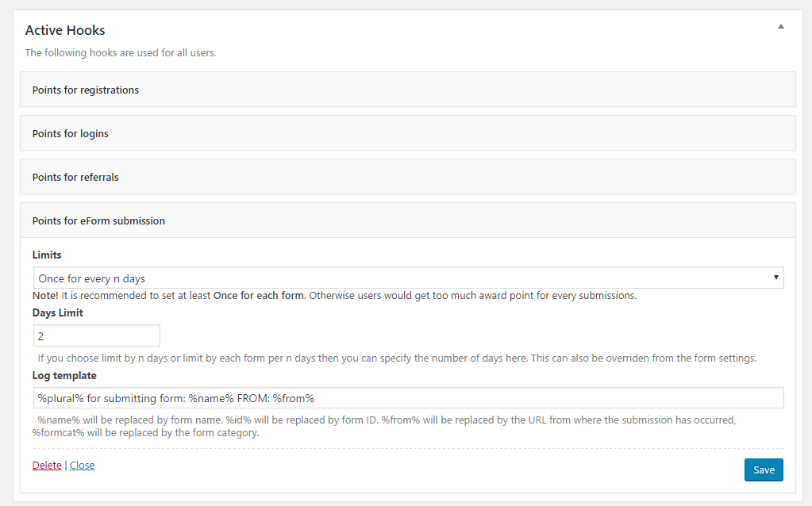Image resolution: width=812 pixels, height=506 pixels.
Task: Click the Days Limit label
Action: click(x=57, y=312)
